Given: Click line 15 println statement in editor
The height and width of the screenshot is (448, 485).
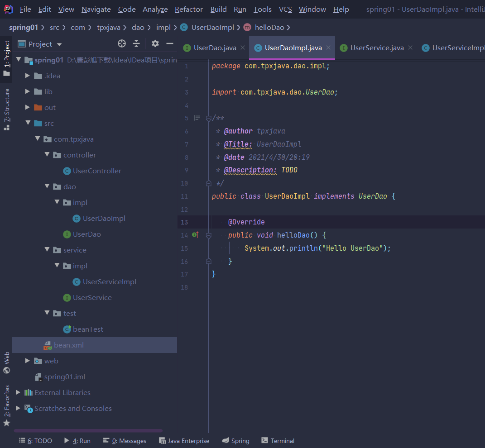Looking at the screenshot, I should pyautogui.click(x=317, y=248).
